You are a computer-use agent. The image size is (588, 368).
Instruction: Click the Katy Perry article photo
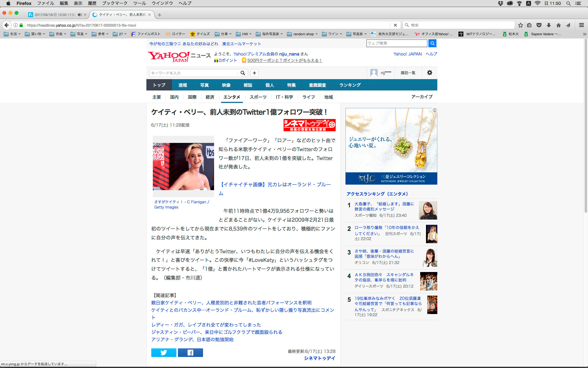[x=183, y=166]
